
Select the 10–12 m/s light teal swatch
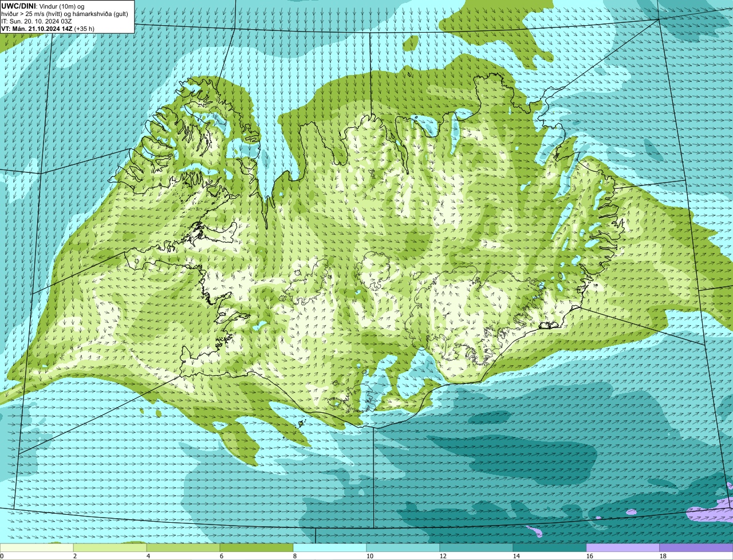[x=403, y=547]
